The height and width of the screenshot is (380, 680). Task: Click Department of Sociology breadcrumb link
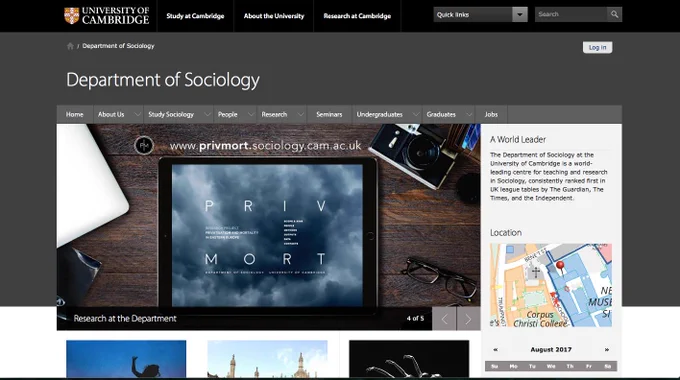[118, 46]
